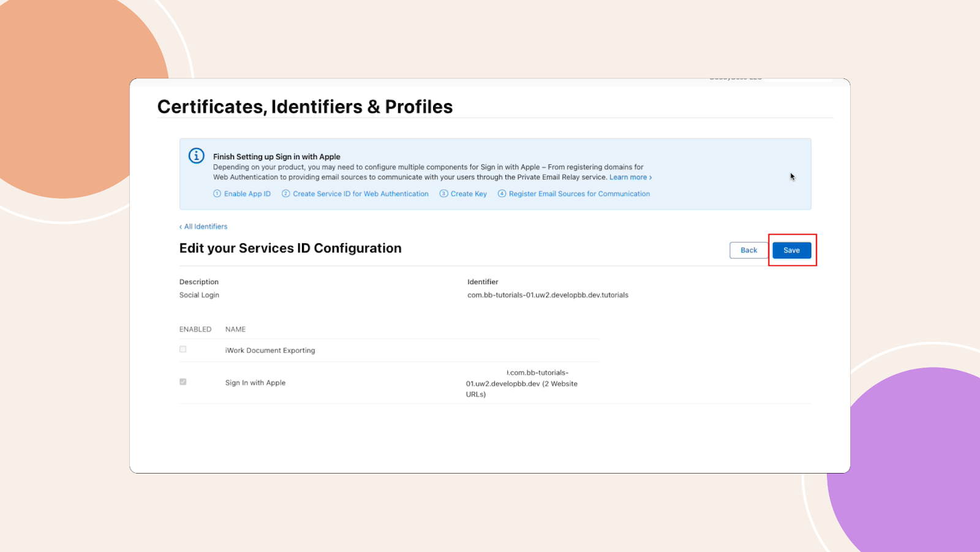Image resolution: width=980 pixels, height=552 pixels.
Task: Click the blue info icon in the banner
Action: (196, 156)
